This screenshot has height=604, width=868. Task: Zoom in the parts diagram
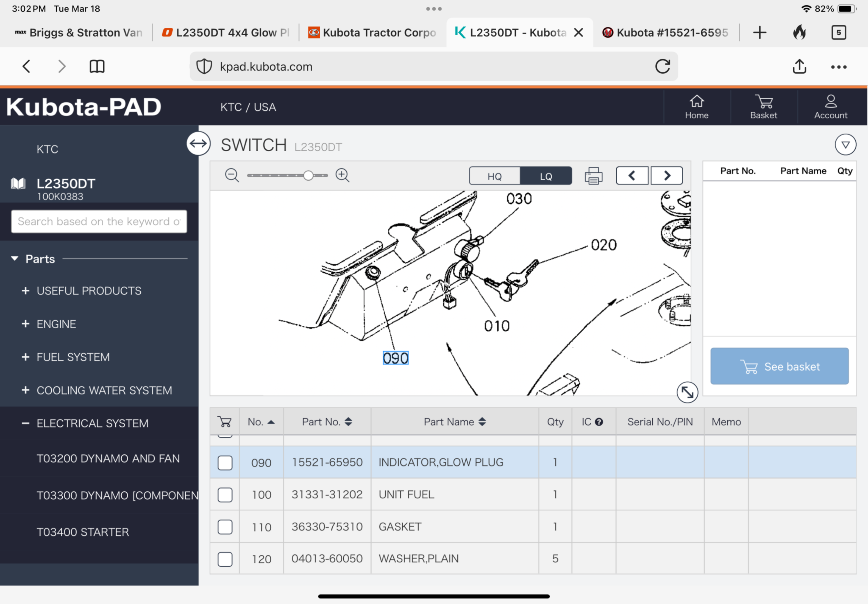[342, 175]
